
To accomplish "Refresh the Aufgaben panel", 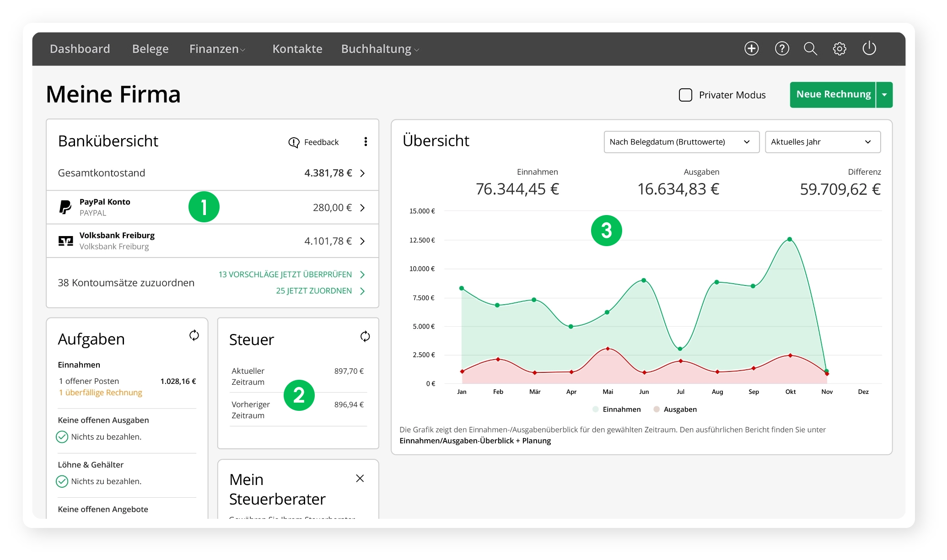I will pyautogui.click(x=194, y=335).
